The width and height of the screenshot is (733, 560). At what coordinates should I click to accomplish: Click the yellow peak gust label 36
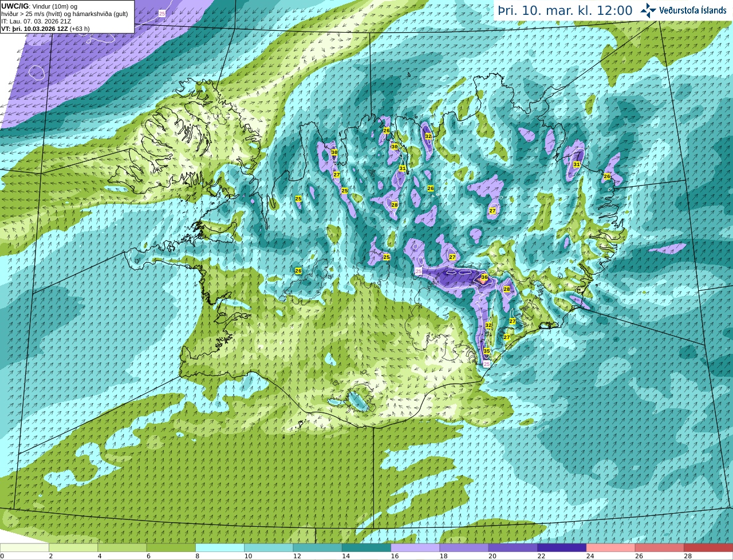pos(484,278)
